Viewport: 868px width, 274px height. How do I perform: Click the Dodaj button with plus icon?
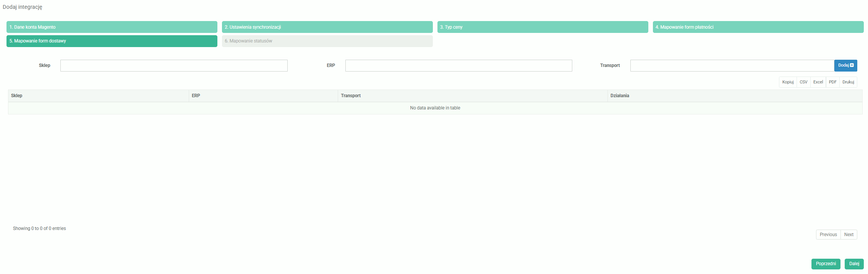[x=845, y=65]
